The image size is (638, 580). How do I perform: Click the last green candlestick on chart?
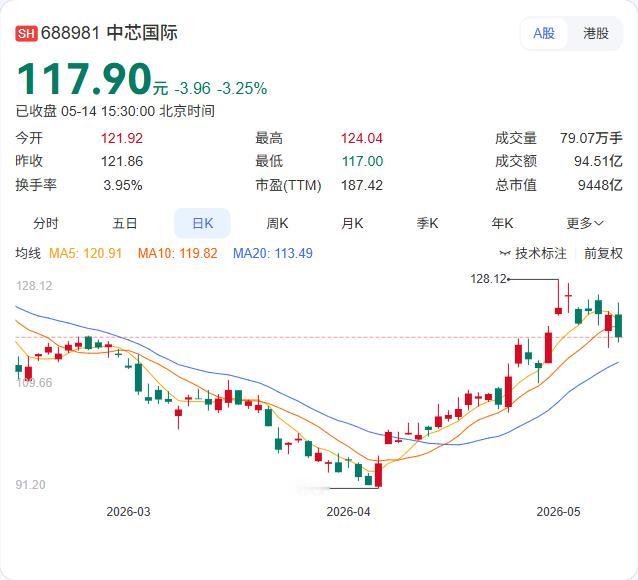point(618,326)
